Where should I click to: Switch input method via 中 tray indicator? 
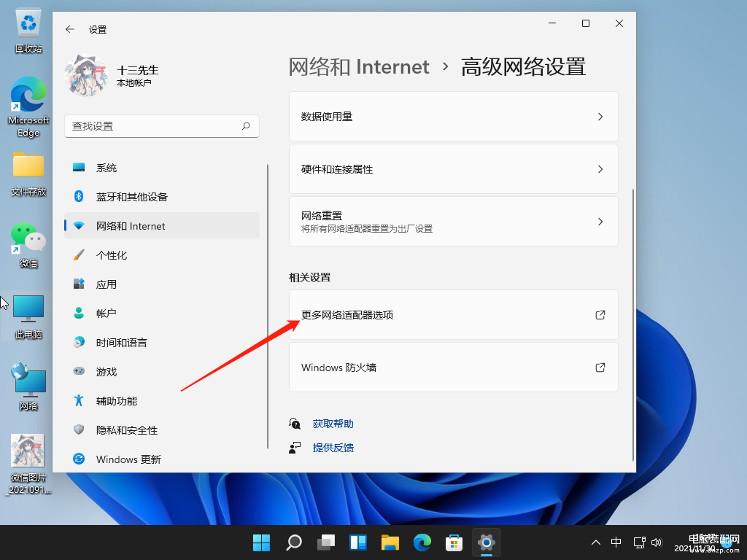(616, 542)
